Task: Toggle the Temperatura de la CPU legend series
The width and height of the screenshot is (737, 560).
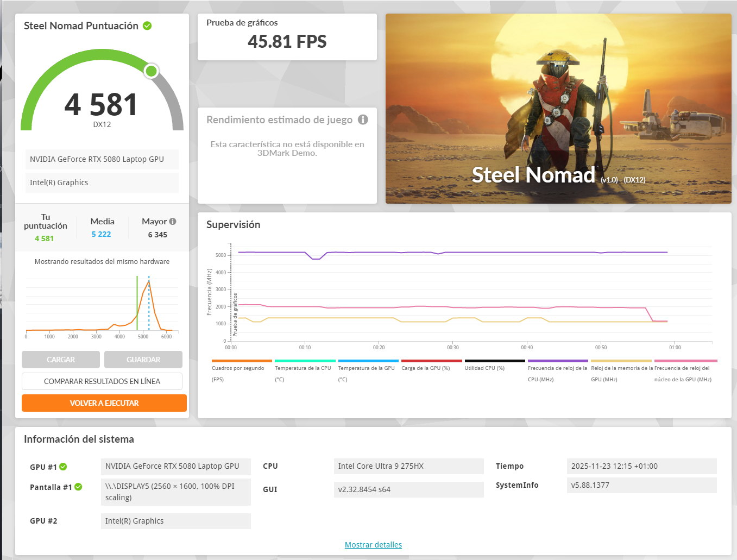Action: pyautogui.click(x=304, y=368)
